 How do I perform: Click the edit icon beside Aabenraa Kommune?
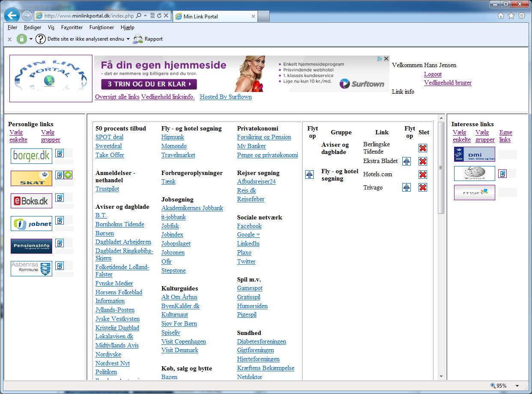click(59, 266)
